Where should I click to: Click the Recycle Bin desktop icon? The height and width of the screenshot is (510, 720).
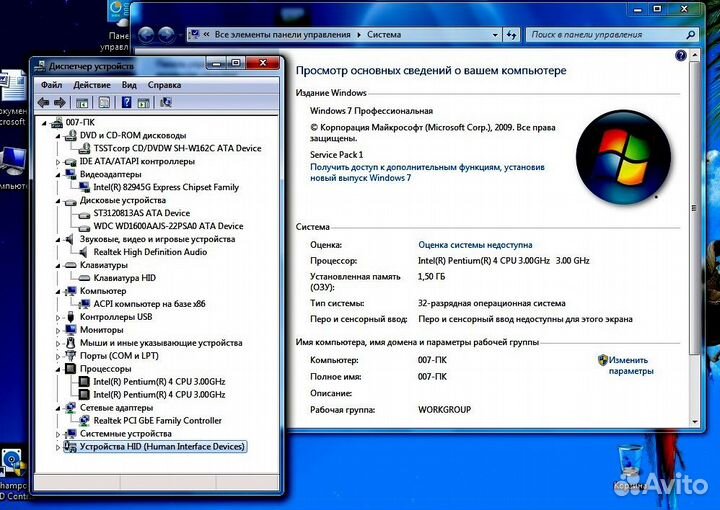click(631, 467)
